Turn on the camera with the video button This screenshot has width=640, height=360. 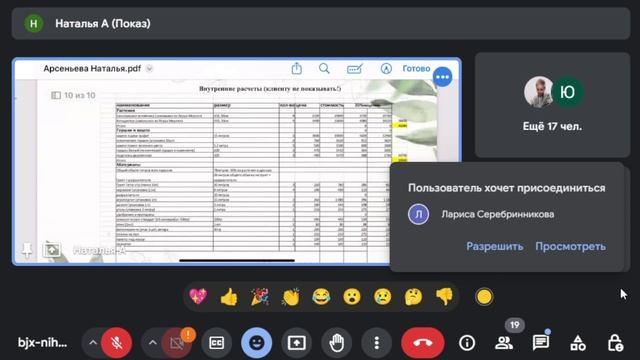(x=177, y=343)
